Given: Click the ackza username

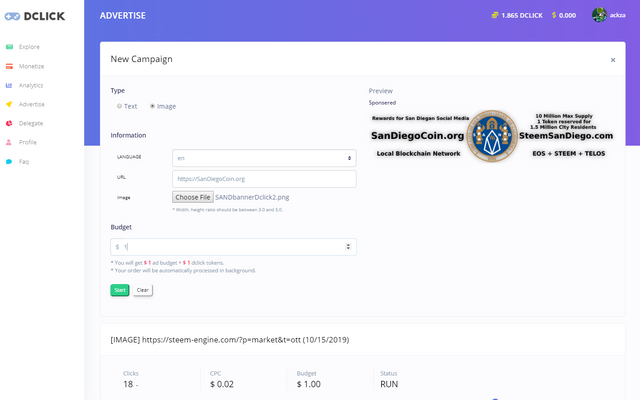Looking at the screenshot, I should pyautogui.click(x=618, y=15).
